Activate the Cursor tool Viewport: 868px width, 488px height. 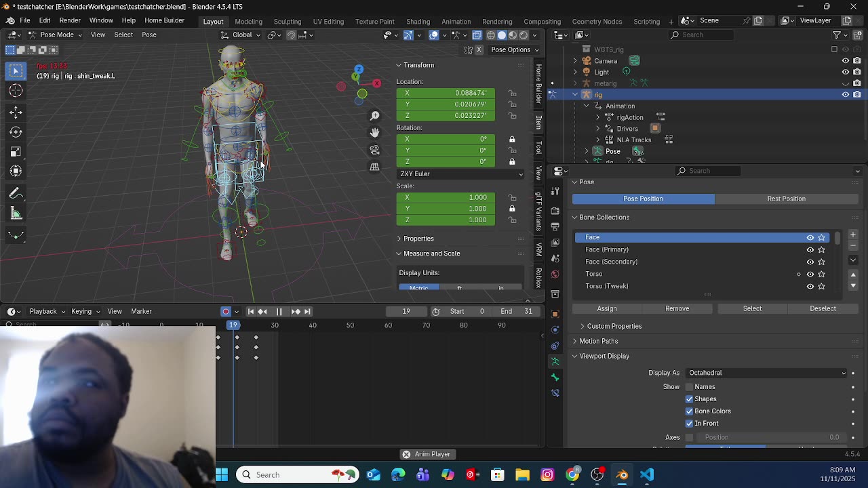pyautogui.click(x=16, y=91)
